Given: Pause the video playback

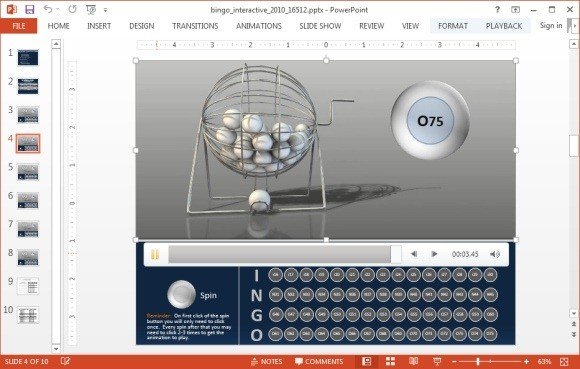Looking at the screenshot, I should tap(155, 254).
